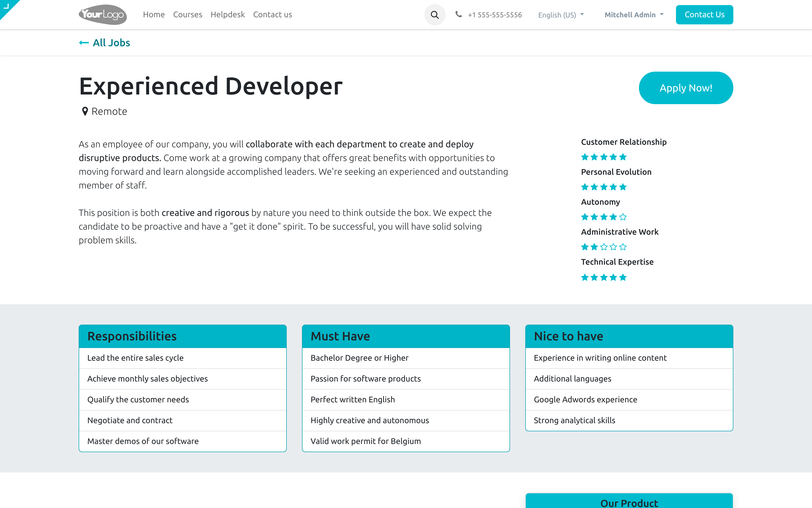Click the location pin icon beside Remote
This screenshot has height=508, width=812.
[x=85, y=111]
